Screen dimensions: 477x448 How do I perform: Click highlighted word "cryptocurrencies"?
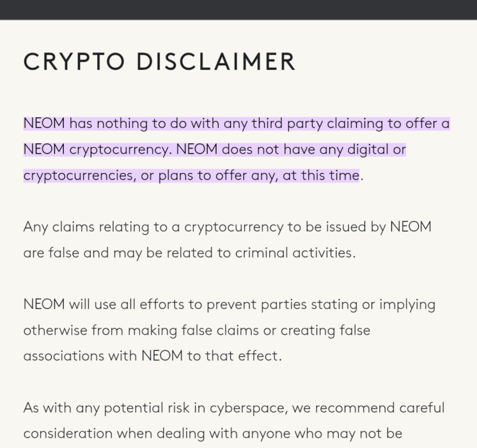tap(79, 175)
